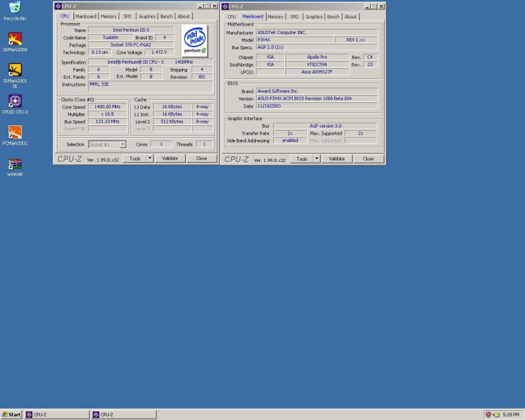
Task: Open the WinRAR desktop shortcut
Action: click(14, 163)
